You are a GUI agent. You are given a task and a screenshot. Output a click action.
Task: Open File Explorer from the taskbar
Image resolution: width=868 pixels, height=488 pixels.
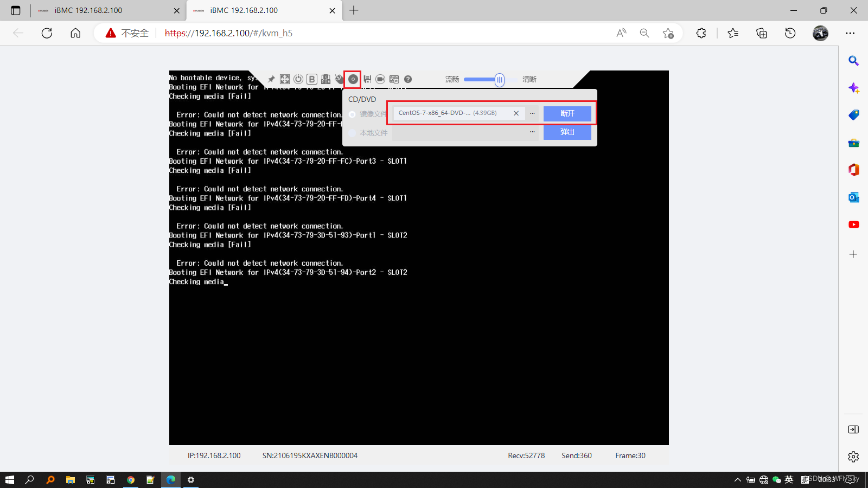pyautogui.click(x=71, y=480)
